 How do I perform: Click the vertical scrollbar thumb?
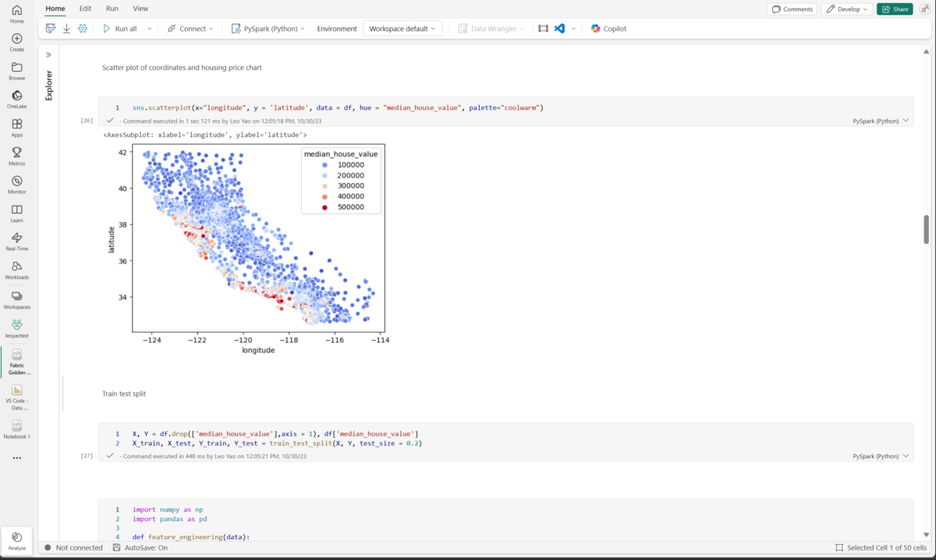926,229
